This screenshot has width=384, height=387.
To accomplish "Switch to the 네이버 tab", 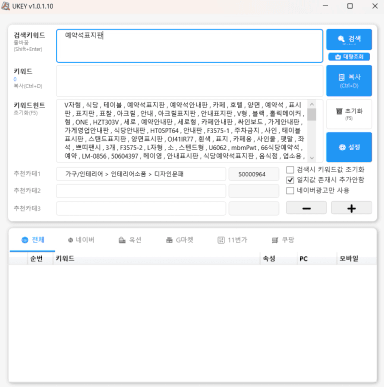I will [x=81, y=240].
